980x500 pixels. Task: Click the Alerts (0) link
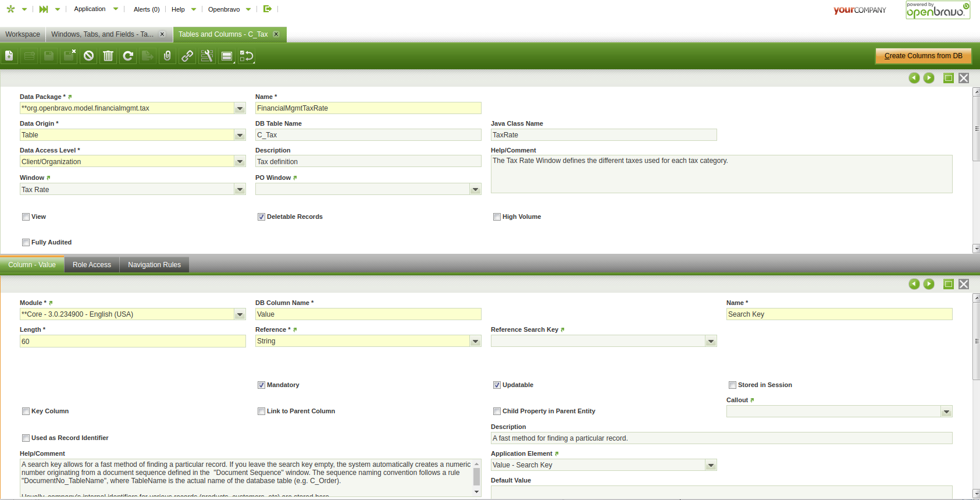[x=147, y=9]
